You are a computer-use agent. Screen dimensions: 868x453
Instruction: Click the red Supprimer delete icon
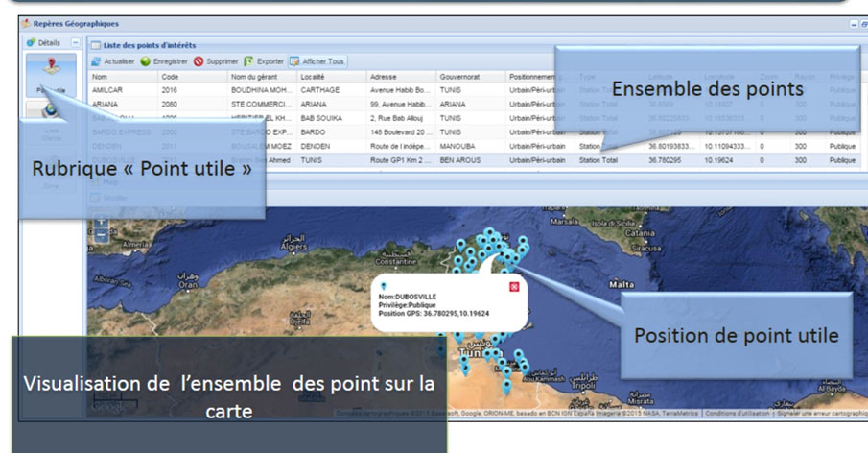[199, 60]
